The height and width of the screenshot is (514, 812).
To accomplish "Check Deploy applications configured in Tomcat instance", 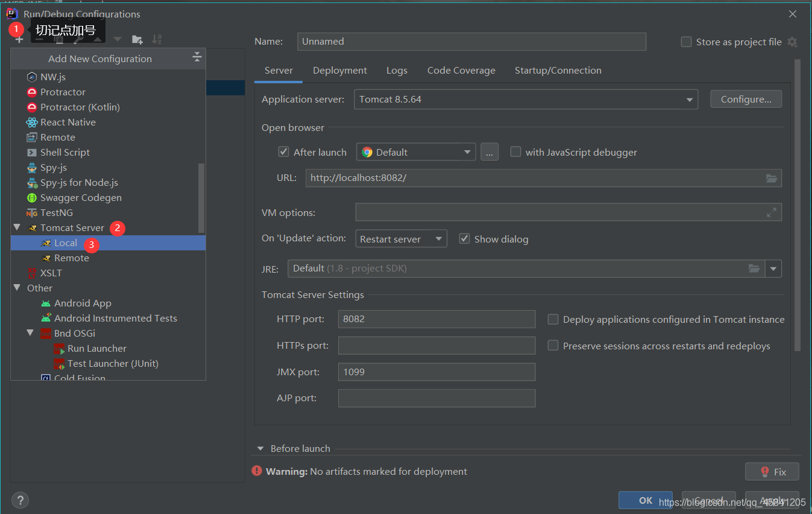I will (x=553, y=319).
